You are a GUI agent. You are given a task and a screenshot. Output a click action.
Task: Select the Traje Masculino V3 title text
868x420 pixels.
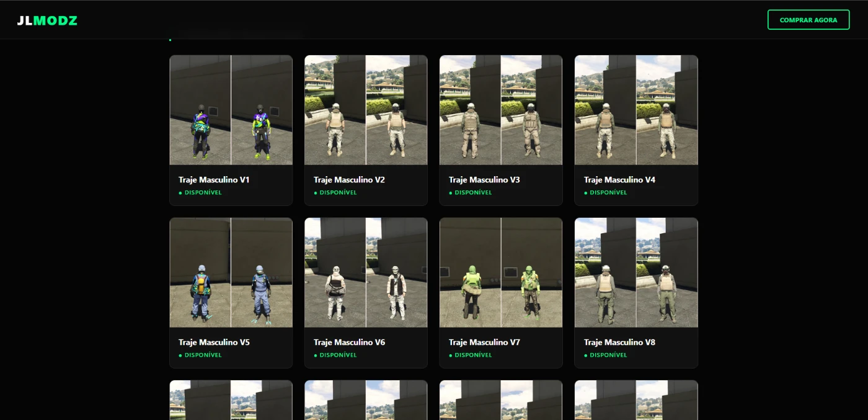[484, 180]
